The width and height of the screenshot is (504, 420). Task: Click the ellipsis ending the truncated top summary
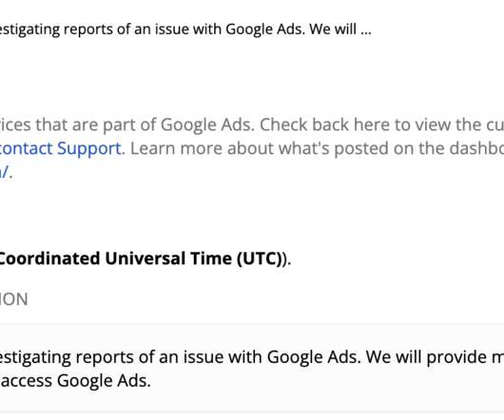tap(366, 29)
